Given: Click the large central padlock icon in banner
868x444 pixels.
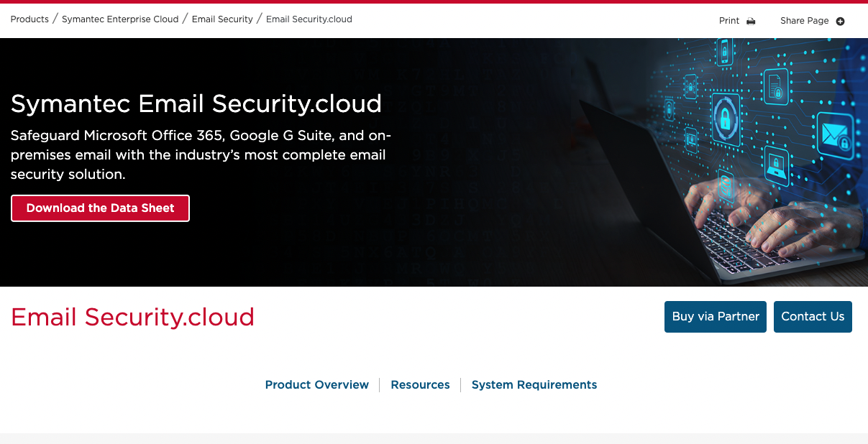Looking at the screenshot, I should [726, 116].
